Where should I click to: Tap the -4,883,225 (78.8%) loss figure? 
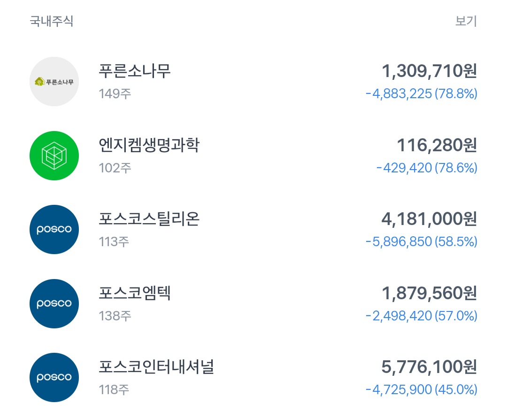[421, 94]
